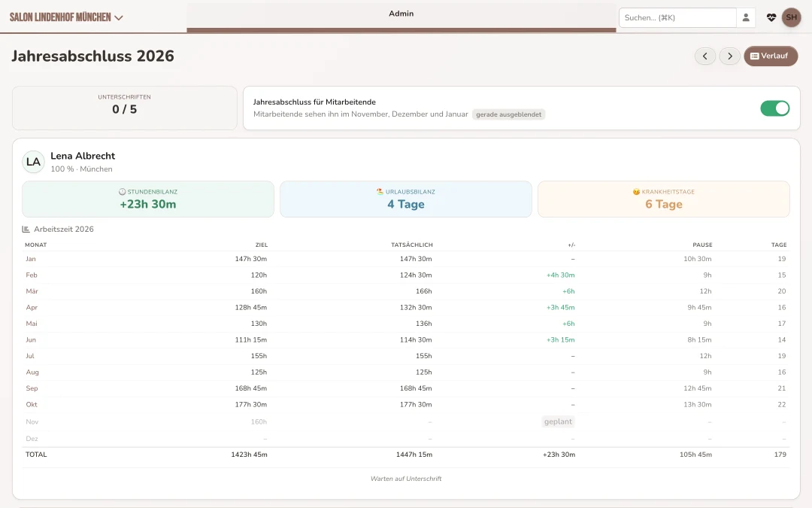Open Lena Albrecht employee name

83,156
